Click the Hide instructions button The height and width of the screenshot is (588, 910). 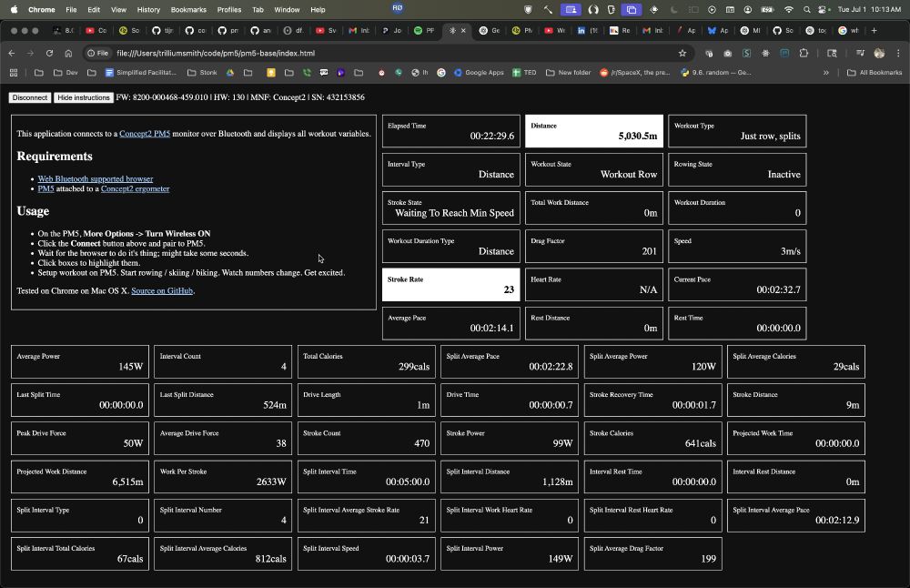[x=84, y=97]
